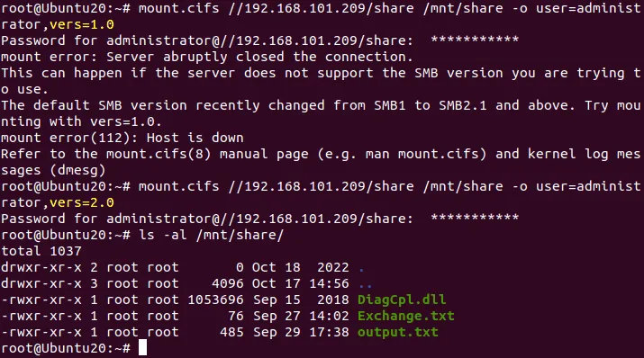Click the 'ls -al /mnt/share/' command
Viewport: 644px width, 358px height.
click(x=211, y=235)
